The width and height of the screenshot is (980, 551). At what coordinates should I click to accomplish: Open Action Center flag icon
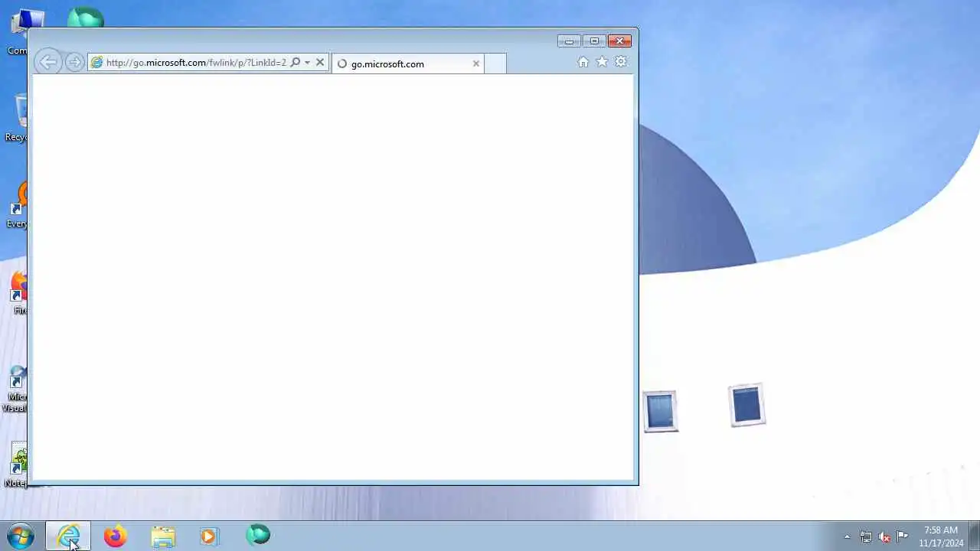click(903, 536)
